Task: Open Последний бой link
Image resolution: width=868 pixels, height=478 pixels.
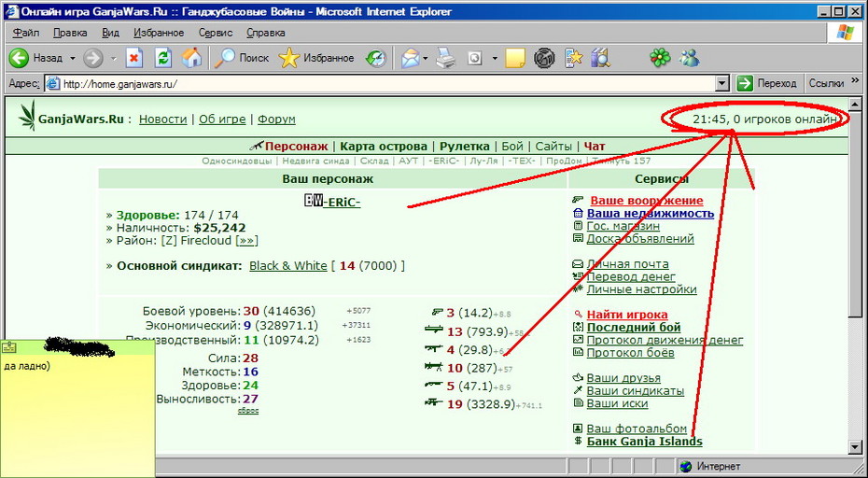Action: click(x=634, y=328)
